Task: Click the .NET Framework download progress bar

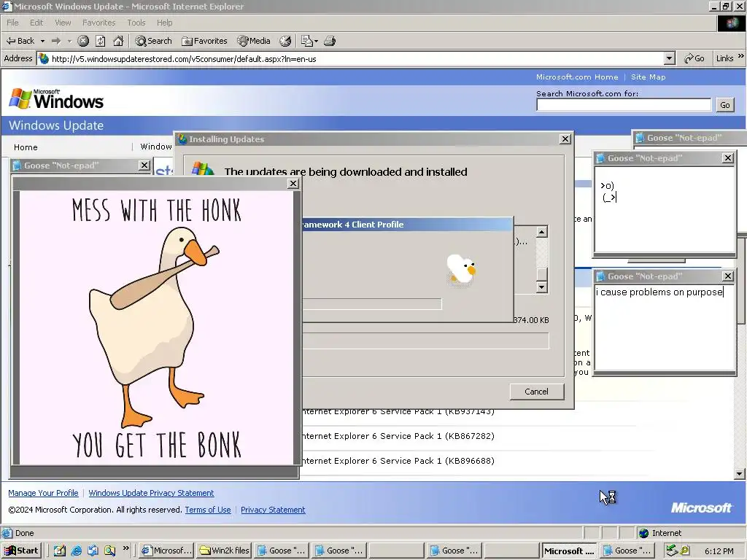Action: click(372, 304)
